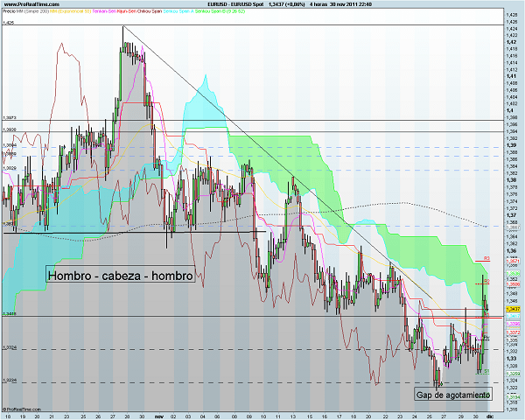
Task: Click the '30 nov 2011 22:40' timestamp
Action: [x=351, y=4]
